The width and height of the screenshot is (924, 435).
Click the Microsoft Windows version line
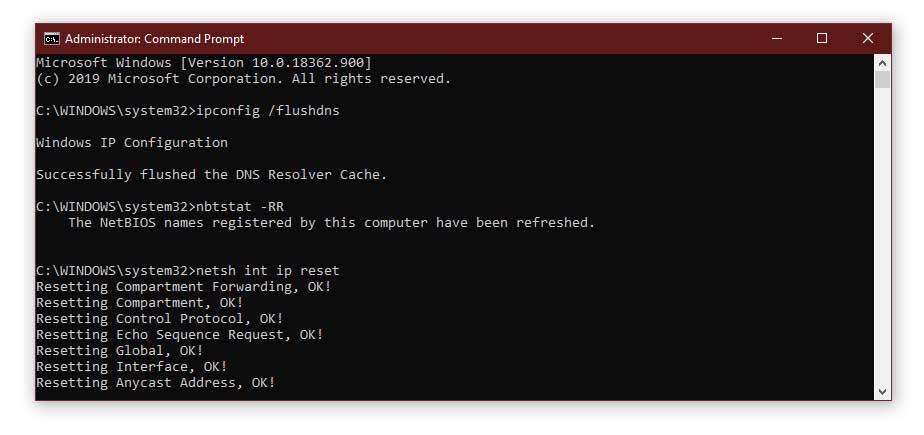coord(204,62)
